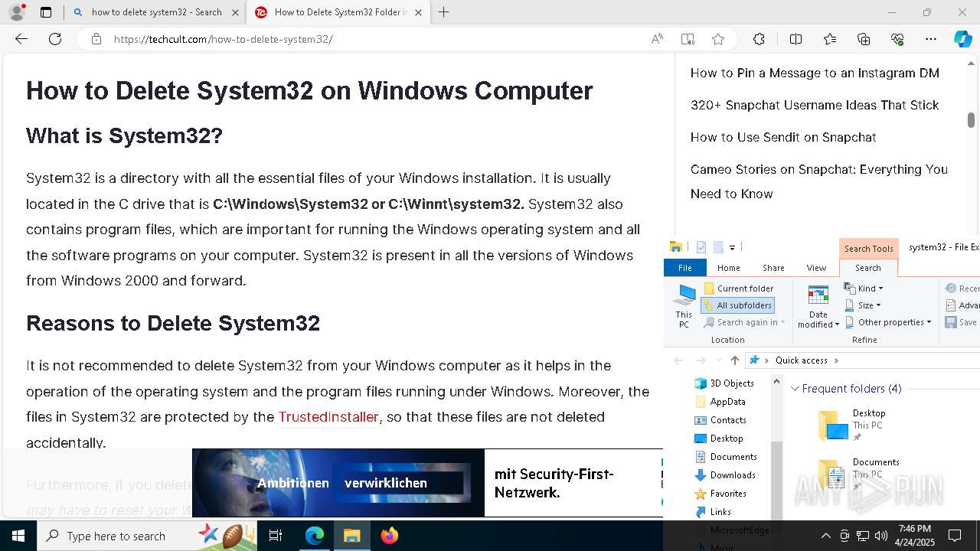Image resolution: width=980 pixels, height=551 pixels.
Task: Edit the techcult URL in address bar
Action: coord(224,39)
